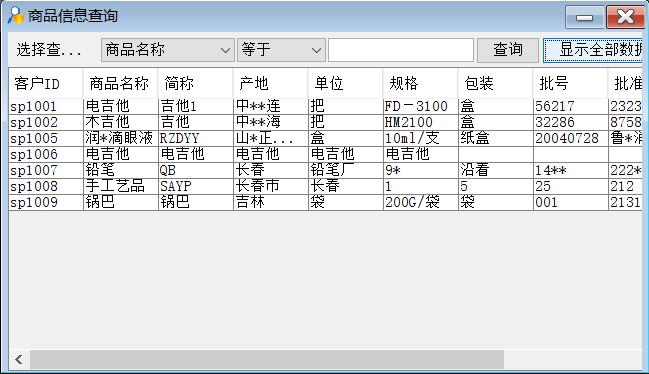649x374 pixels.
Task: Click the 纸盒 packaging cell
Action: 495,138
